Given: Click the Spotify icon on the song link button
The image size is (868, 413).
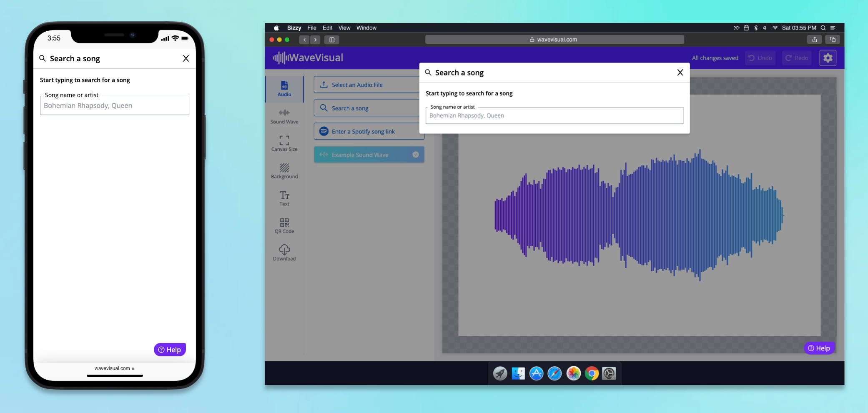Looking at the screenshot, I should [x=324, y=131].
